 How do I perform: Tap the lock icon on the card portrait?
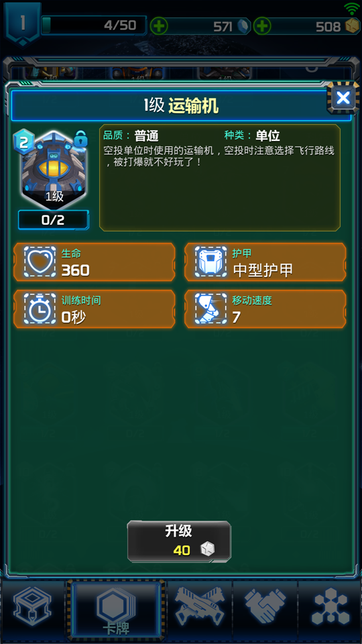(x=81, y=140)
